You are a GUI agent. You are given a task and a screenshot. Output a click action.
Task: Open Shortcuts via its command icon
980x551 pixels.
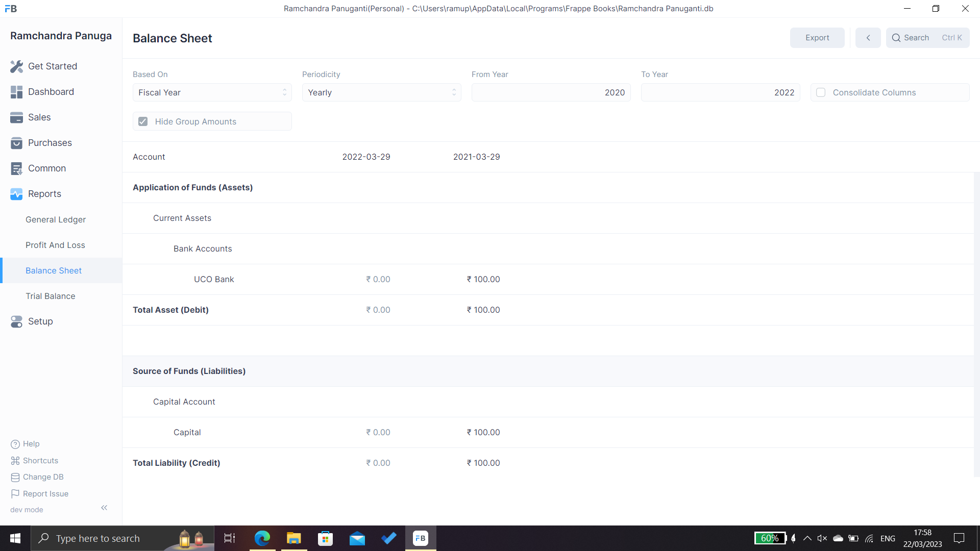pos(14,460)
